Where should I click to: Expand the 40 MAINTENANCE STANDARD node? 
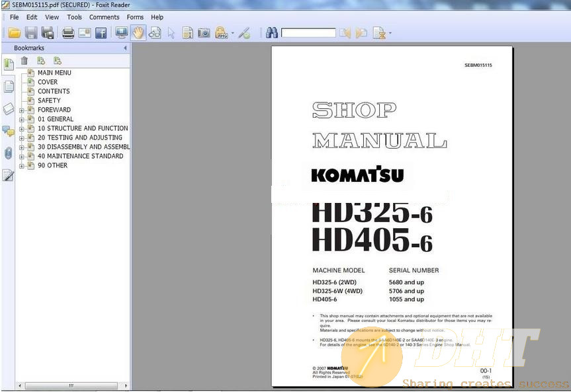[x=21, y=157]
